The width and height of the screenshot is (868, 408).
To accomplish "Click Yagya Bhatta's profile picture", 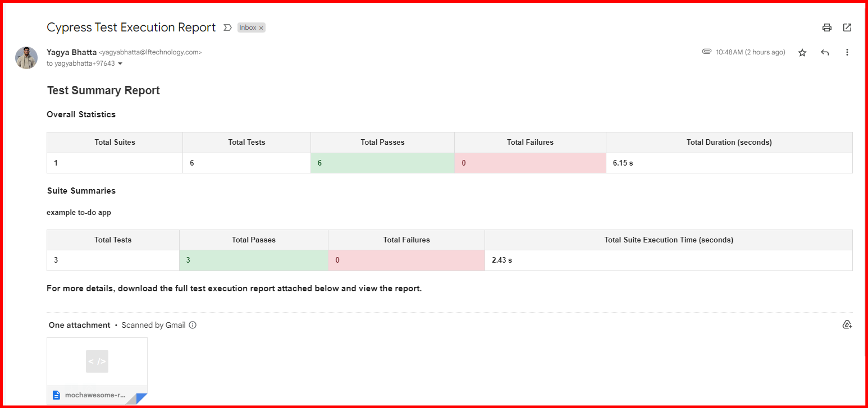I will point(26,58).
